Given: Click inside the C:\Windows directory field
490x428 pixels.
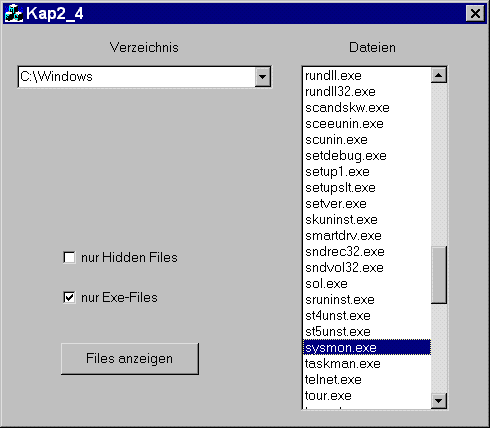Looking at the screenshot, I should click(x=137, y=77).
